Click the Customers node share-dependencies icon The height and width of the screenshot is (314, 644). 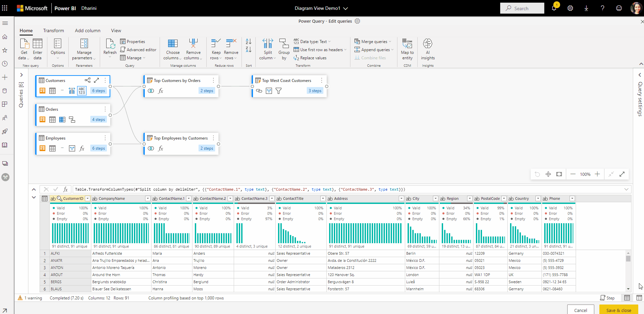(x=88, y=80)
